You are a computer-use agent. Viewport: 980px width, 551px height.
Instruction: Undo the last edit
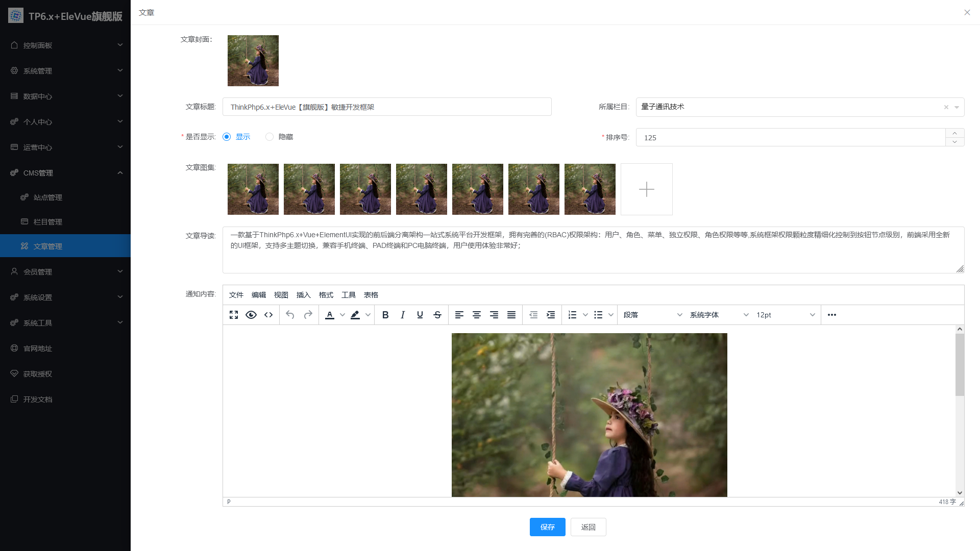290,315
